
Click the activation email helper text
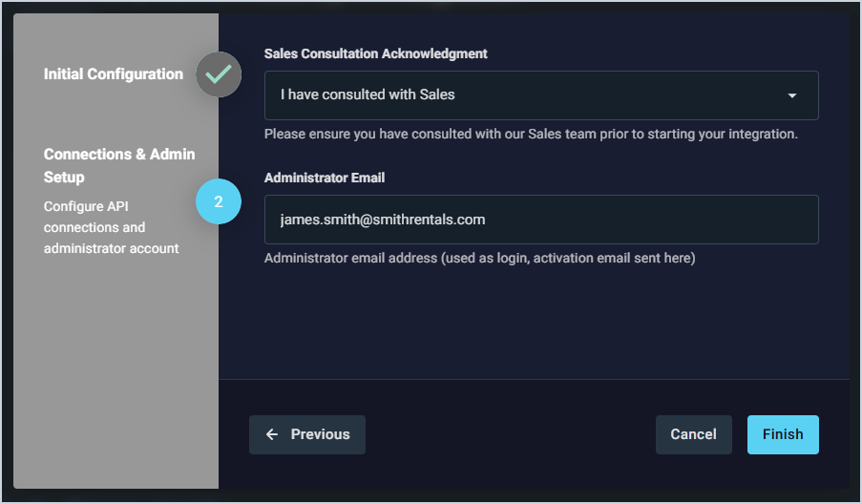(479, 258)
